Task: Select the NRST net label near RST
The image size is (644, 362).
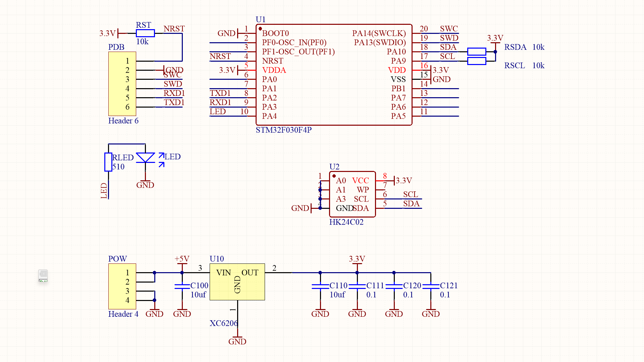Action: click(174, 29)
